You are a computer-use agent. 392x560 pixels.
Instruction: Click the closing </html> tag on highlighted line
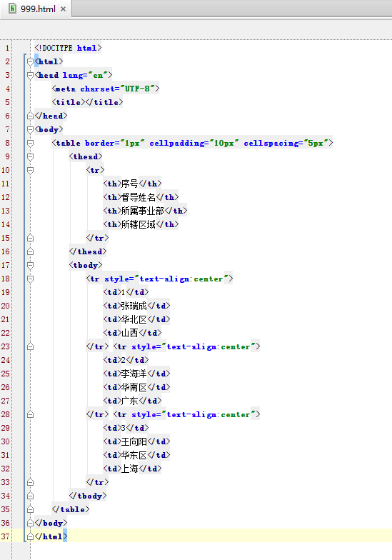(x=51, y=537)
